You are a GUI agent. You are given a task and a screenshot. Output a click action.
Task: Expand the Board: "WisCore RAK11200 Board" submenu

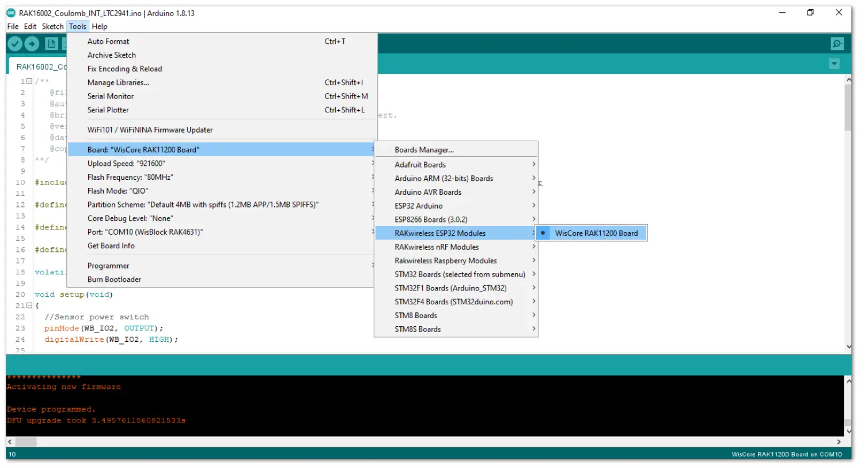tap(222, 150)
